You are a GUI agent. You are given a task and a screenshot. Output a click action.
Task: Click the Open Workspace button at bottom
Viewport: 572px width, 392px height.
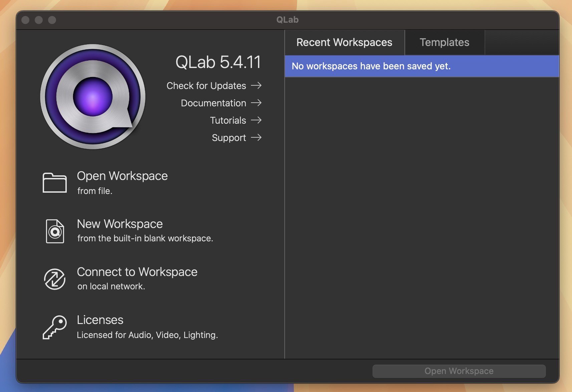(x=459, y=371)
